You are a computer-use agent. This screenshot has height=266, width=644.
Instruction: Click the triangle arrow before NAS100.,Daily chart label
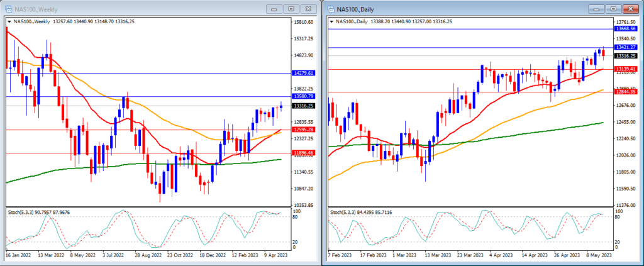[x=332, y=21]
